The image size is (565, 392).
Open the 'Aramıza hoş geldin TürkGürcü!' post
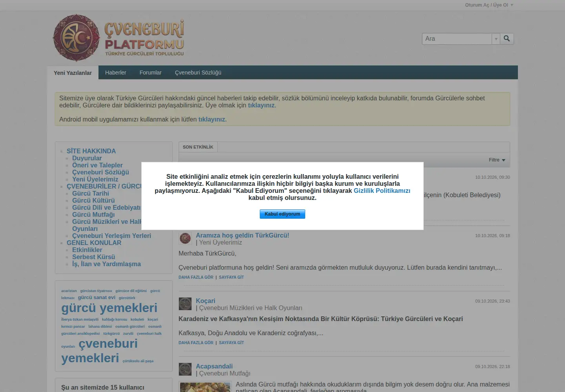point(242,235)
